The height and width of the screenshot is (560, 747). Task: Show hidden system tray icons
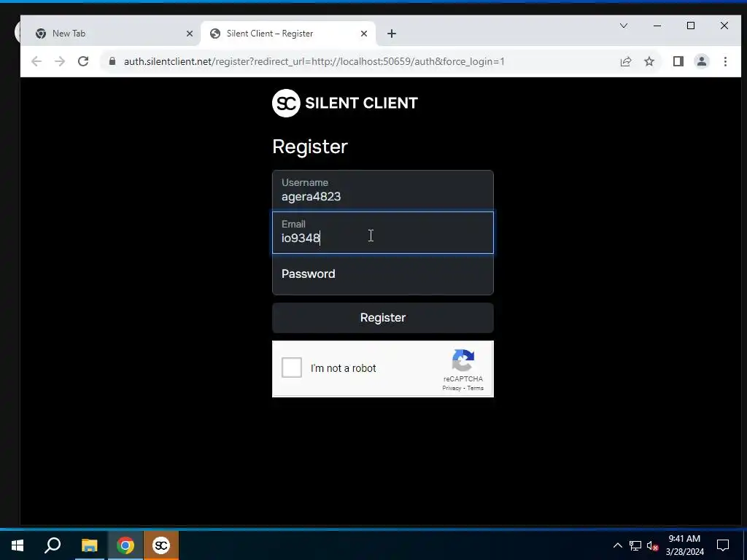(617, 545)
